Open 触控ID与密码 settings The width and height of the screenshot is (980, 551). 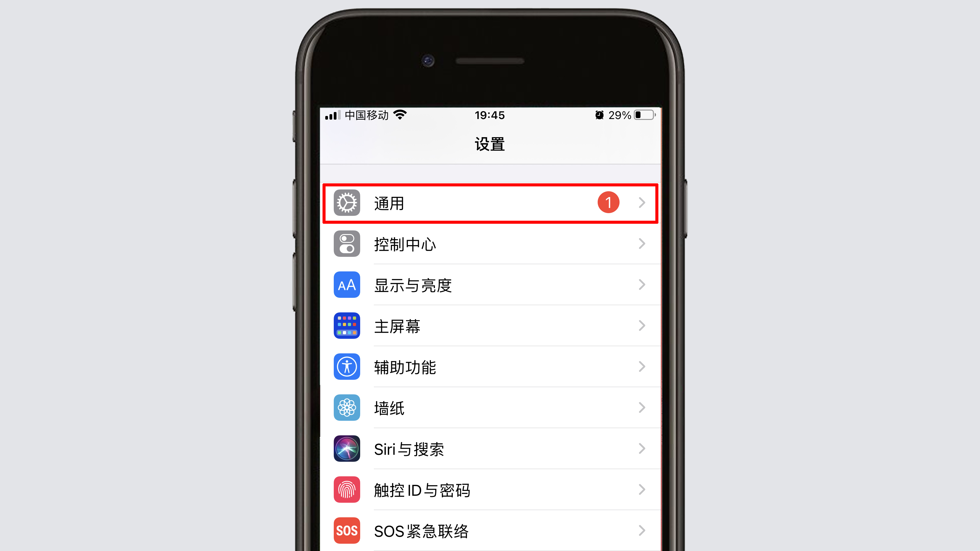489,490
